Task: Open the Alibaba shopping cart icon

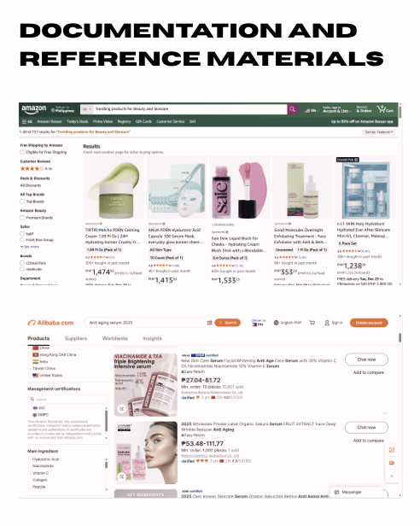Action: (x=312, y=323)
